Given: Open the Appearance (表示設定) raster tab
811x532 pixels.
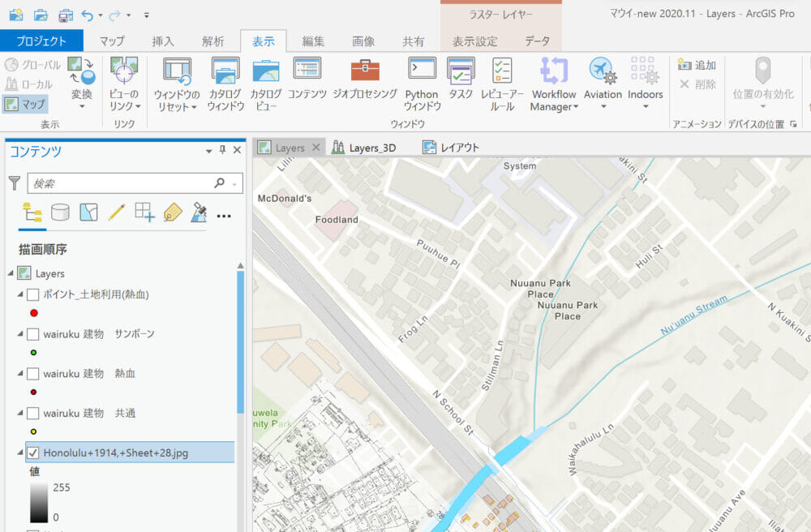Looking at the screenshot, I should [x=474, y=41].
